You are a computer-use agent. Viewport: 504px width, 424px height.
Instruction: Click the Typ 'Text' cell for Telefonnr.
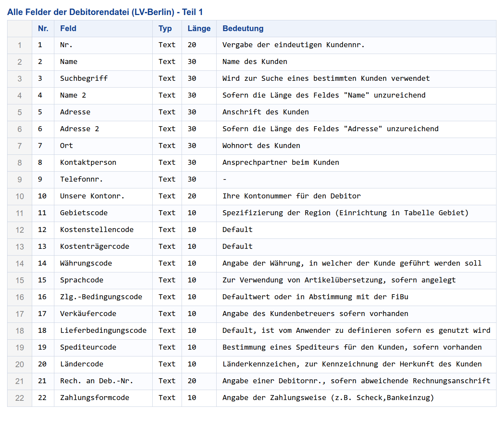click(167, 179)
